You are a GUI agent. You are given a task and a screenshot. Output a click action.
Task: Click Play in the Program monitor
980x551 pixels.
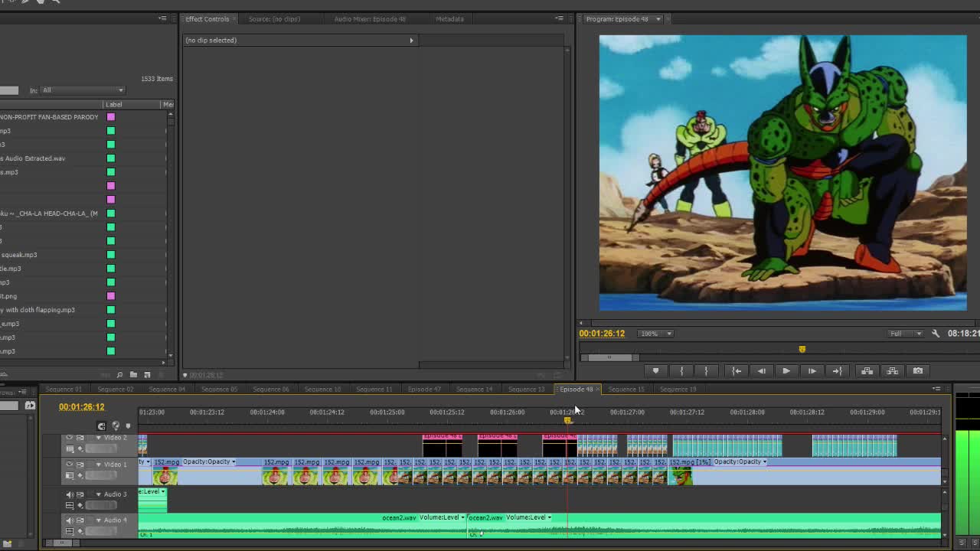pos(786,371)
